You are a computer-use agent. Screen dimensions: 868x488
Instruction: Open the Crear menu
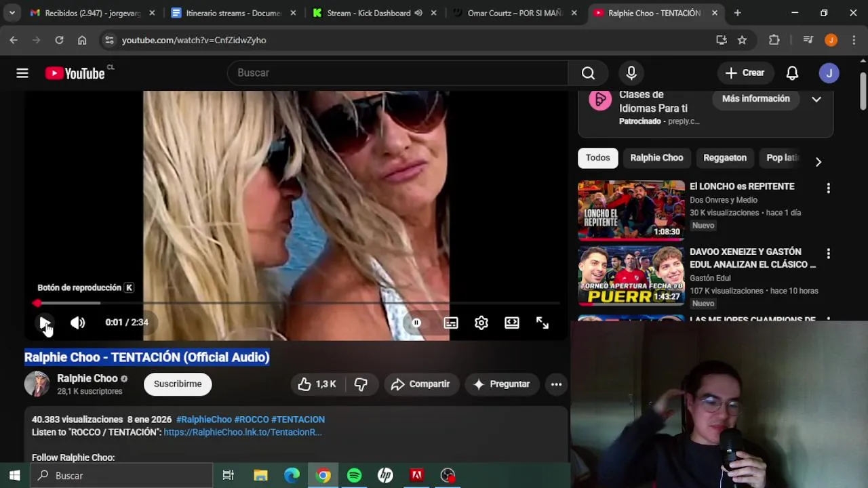pos(745,73)
